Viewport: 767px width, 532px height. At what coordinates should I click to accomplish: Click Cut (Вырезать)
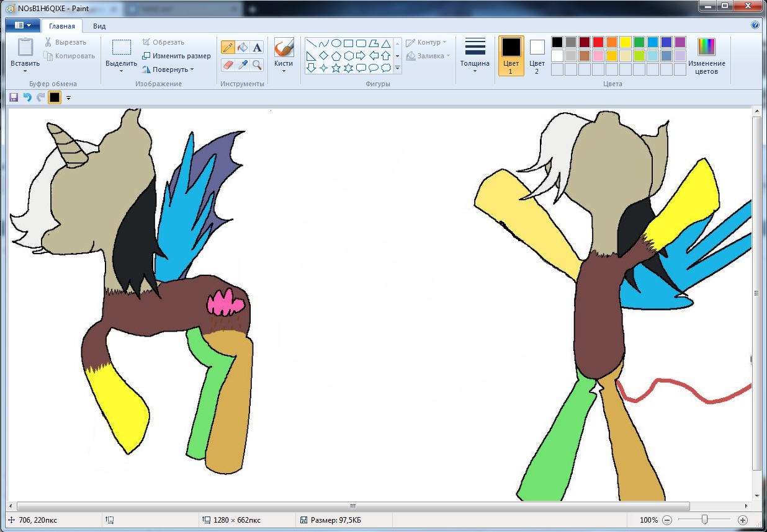(x=65, y=42)
